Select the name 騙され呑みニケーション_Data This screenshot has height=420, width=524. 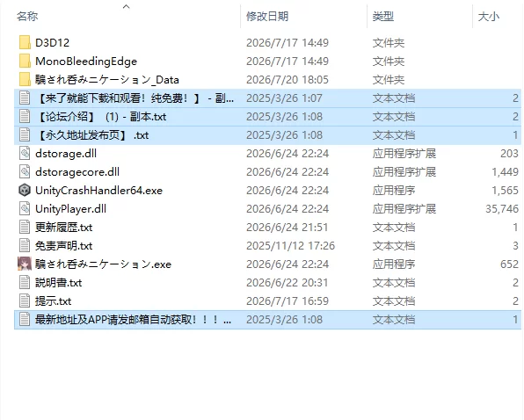pyautogui.click(x=107, y=79)
